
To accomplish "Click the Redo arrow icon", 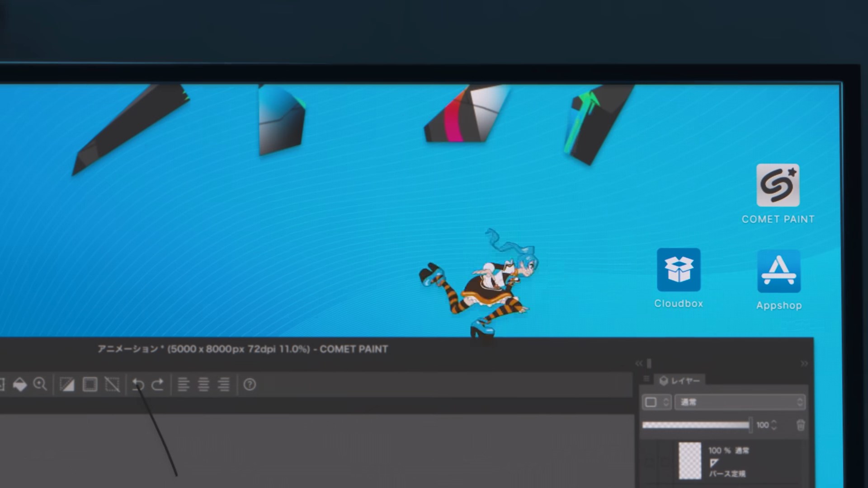I will tap(158, 385).
